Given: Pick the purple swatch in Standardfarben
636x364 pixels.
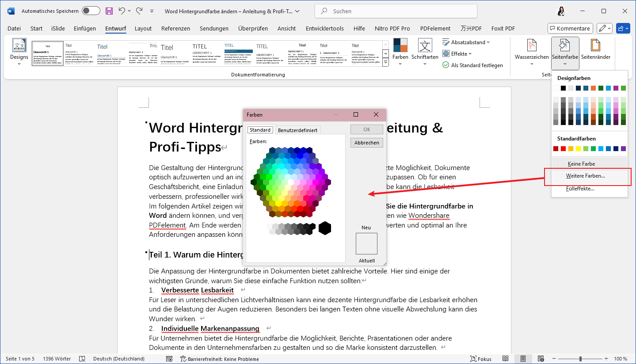Looking at the screenshot, I should click(x=623, y=149).
